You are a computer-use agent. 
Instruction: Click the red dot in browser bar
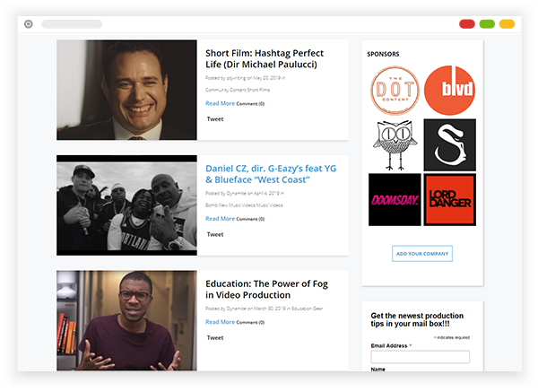tap(467, 24)
